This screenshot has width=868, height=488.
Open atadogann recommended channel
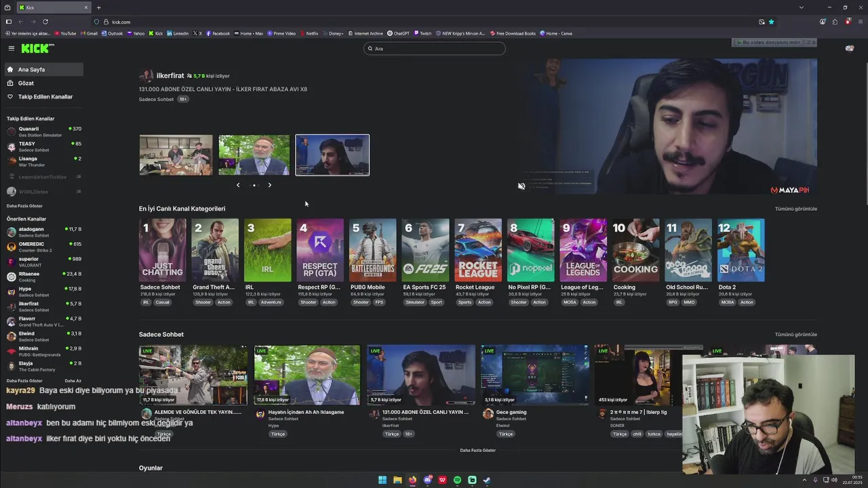pos(43,232)
